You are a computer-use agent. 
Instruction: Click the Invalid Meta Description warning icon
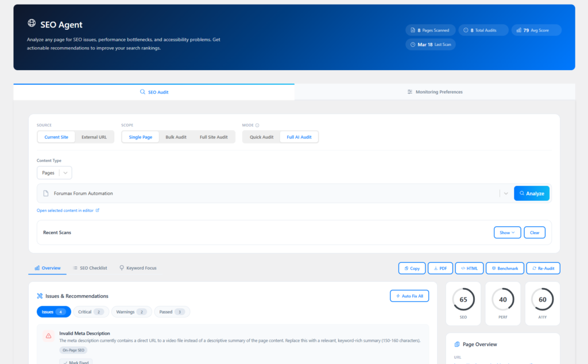48,336
